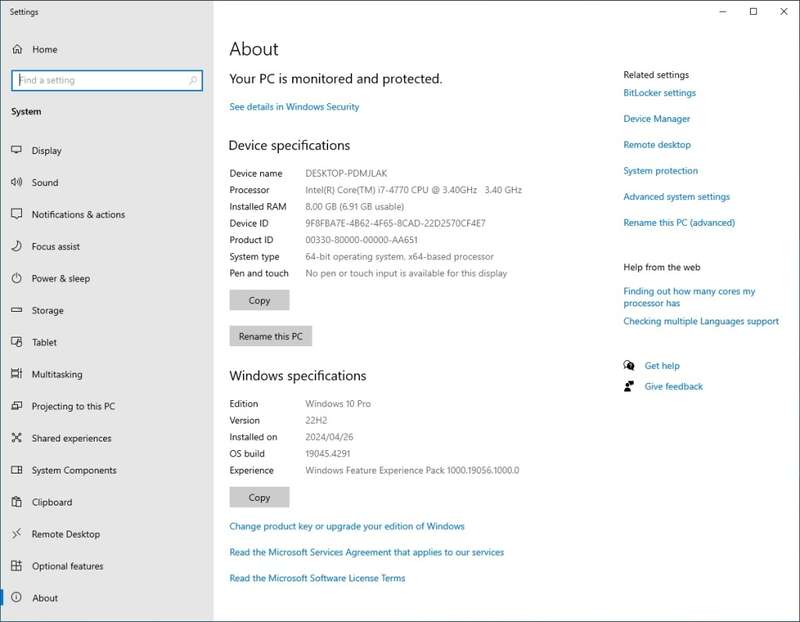
Task: Click the Power & sleep icon
Action: pyautogui.click(x=17, y=278)
